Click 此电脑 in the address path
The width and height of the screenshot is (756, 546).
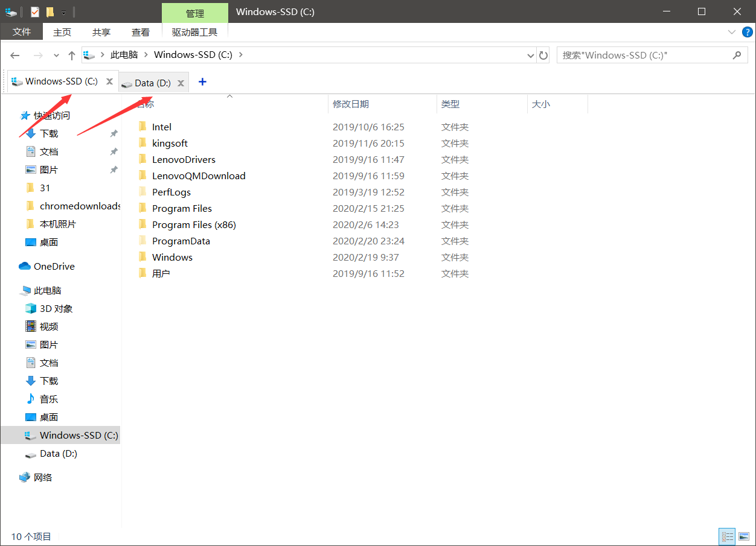(124, 55)
